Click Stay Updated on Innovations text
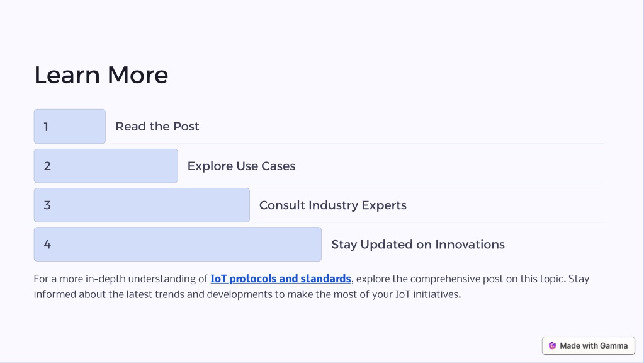Image resolution: width=644 pixels, height=363 pixels. click(x=418, y=245)
